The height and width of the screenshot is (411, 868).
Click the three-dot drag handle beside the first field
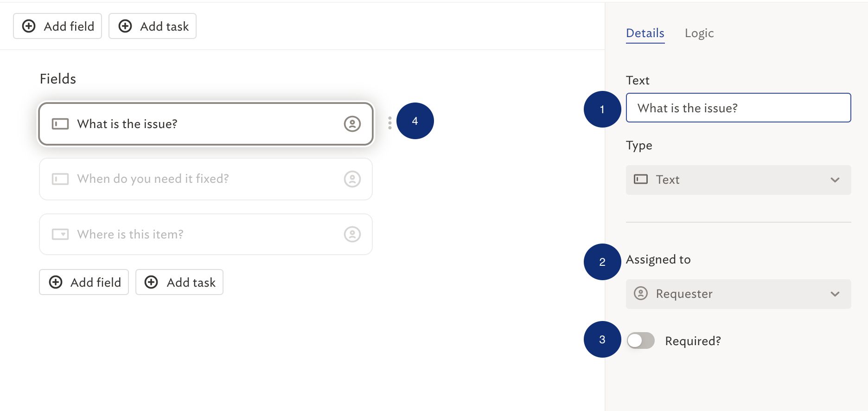[390, 122]
